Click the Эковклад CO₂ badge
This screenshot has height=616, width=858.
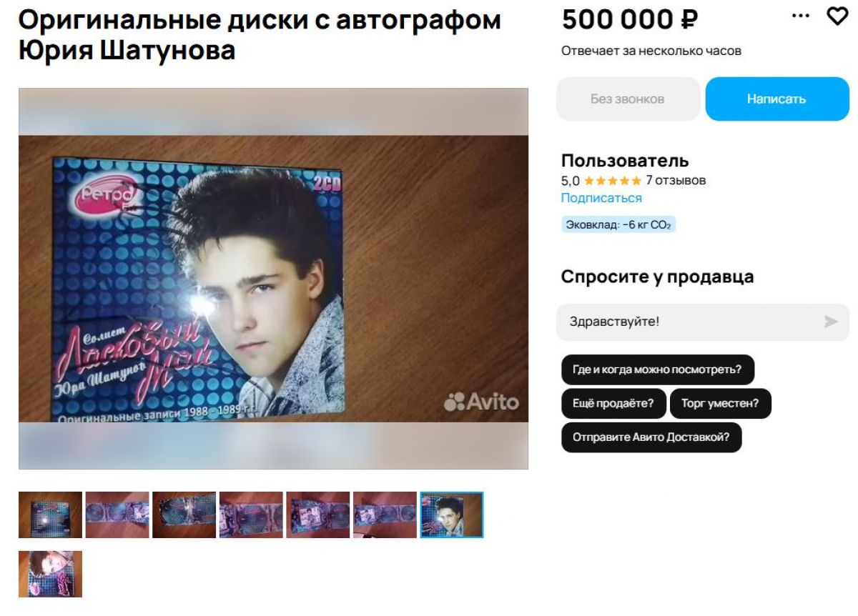(618, 224)
